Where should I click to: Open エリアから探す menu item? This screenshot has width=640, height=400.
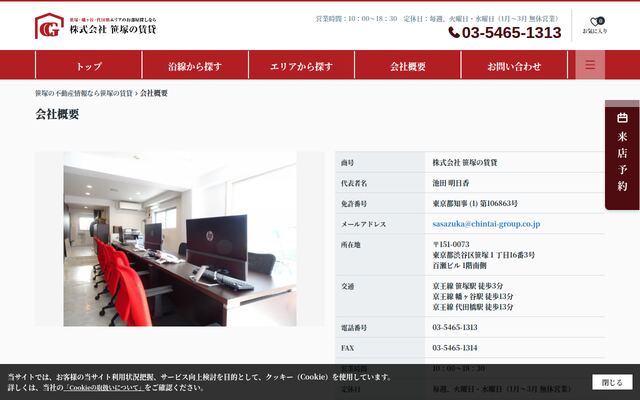(301, 65)
